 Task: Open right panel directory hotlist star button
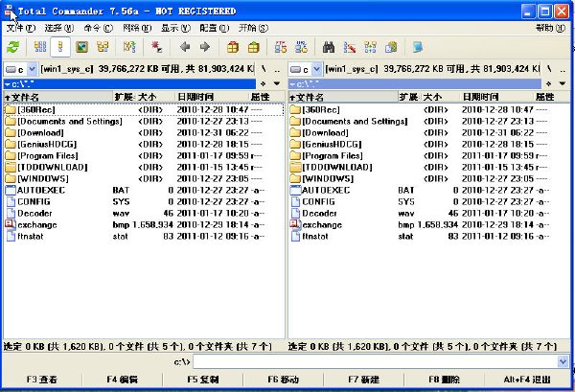pos(548,84)
